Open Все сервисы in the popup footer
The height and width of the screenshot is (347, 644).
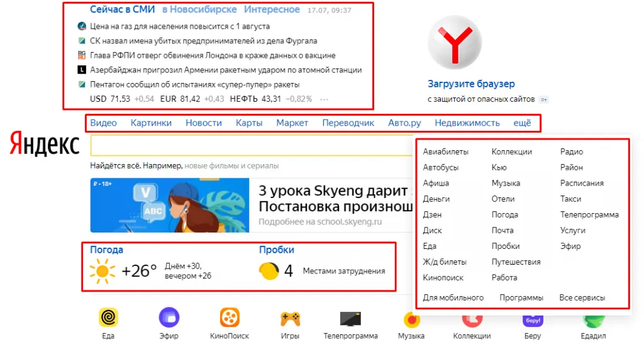coord(582,298)
